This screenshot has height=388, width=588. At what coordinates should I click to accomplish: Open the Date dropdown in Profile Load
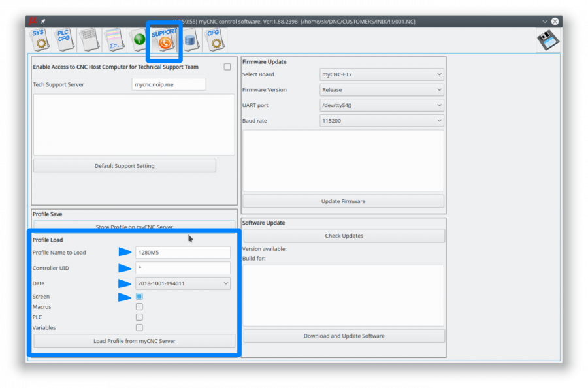coord(182,283)
